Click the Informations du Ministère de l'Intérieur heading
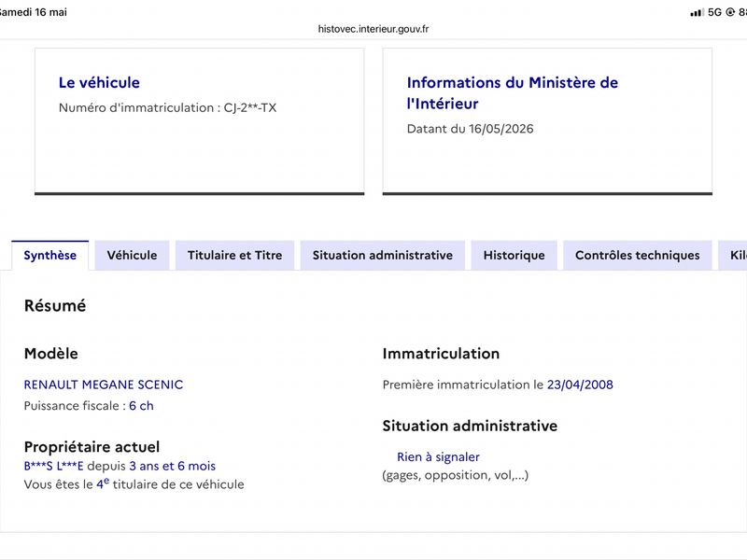 (512, 92)
